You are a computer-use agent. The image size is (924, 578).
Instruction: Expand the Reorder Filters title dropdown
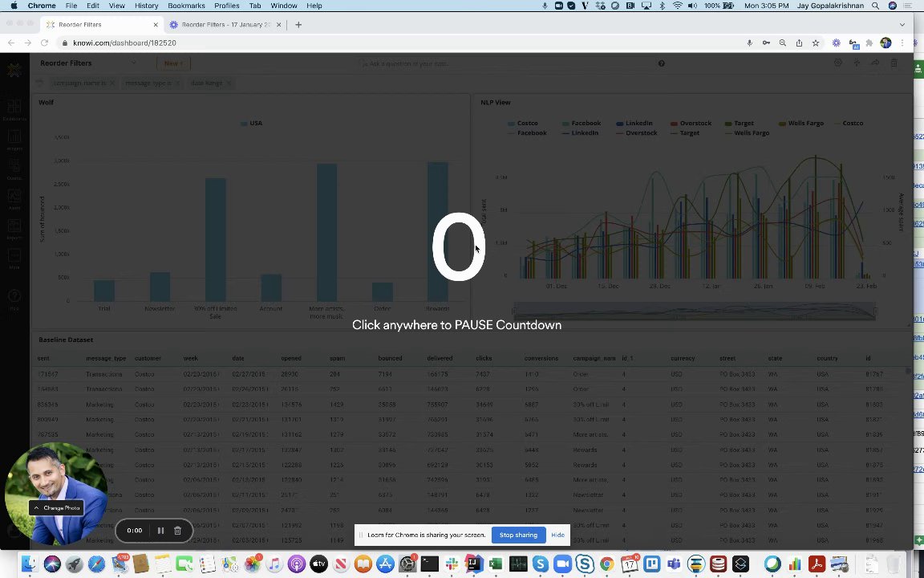click(x=134, y=63)
